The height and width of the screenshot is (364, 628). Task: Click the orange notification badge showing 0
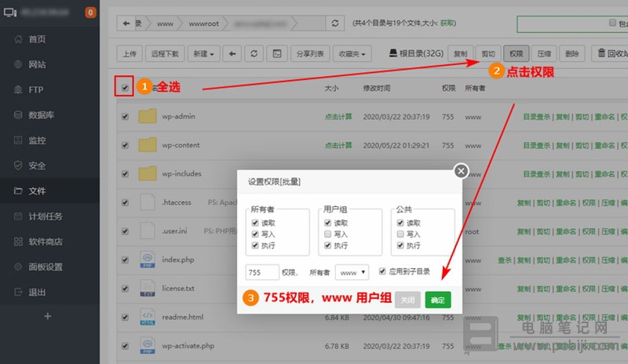[90, 13]
